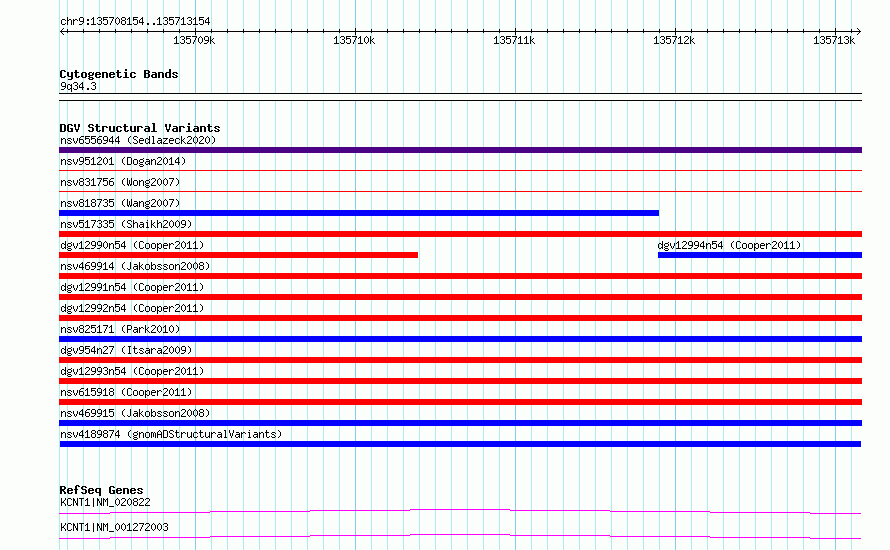890x550 pixels.
Task: Click the red dgv954n27 variant bar
Action: (460, 360)
